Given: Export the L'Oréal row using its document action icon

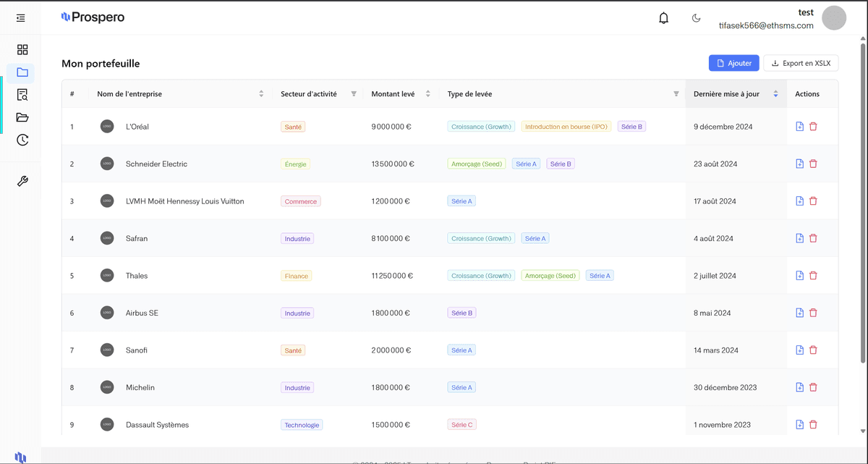Looking at the screenshot, I should pos(799,126).
